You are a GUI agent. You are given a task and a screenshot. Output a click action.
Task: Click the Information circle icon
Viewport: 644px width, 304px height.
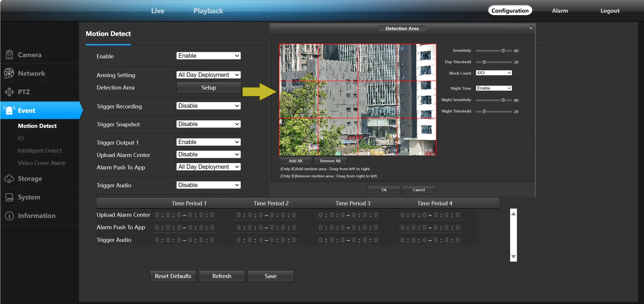9,216
